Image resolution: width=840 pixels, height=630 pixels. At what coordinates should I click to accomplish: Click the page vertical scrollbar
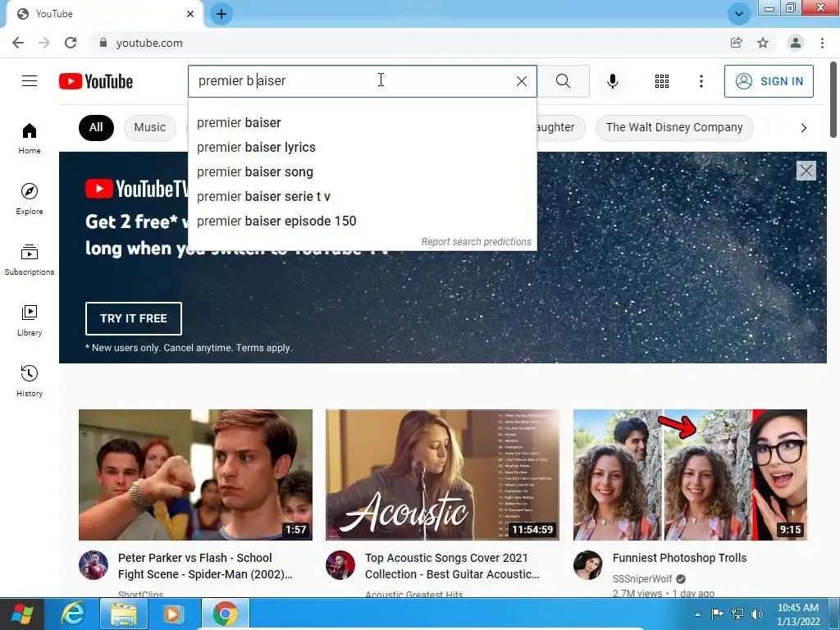coord(833,99)
